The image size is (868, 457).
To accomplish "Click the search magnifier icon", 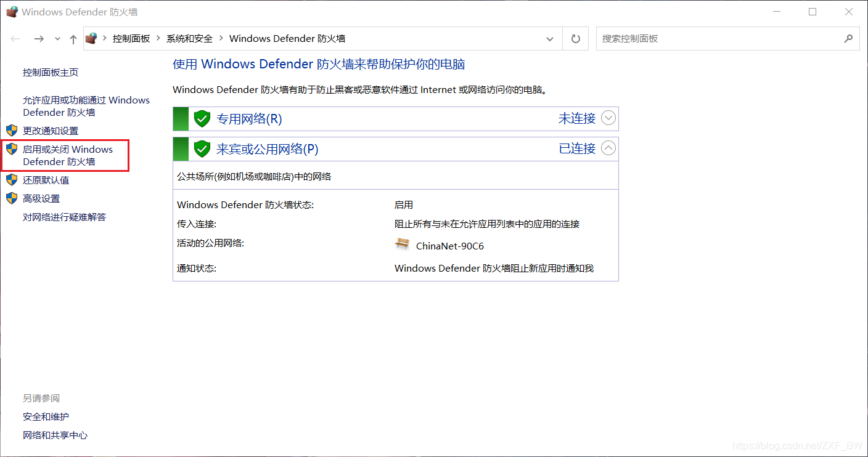I will pos(848,38).
